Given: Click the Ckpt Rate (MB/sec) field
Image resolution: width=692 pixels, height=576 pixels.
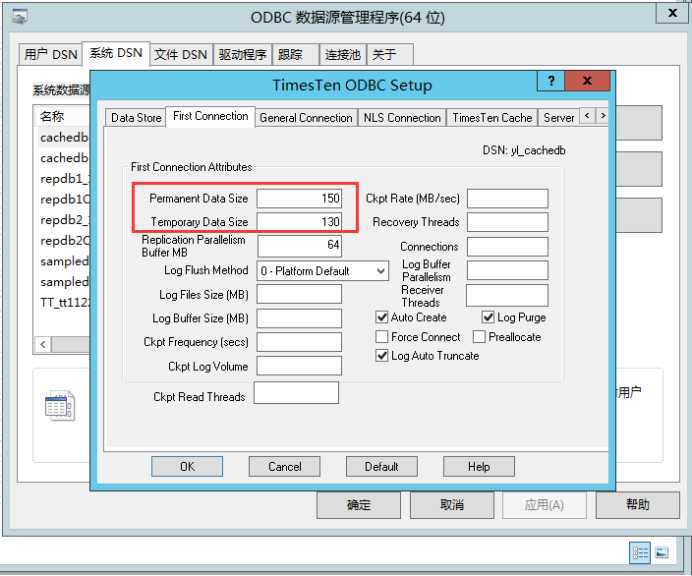Looking at the screenshot, I should point(508,198).
